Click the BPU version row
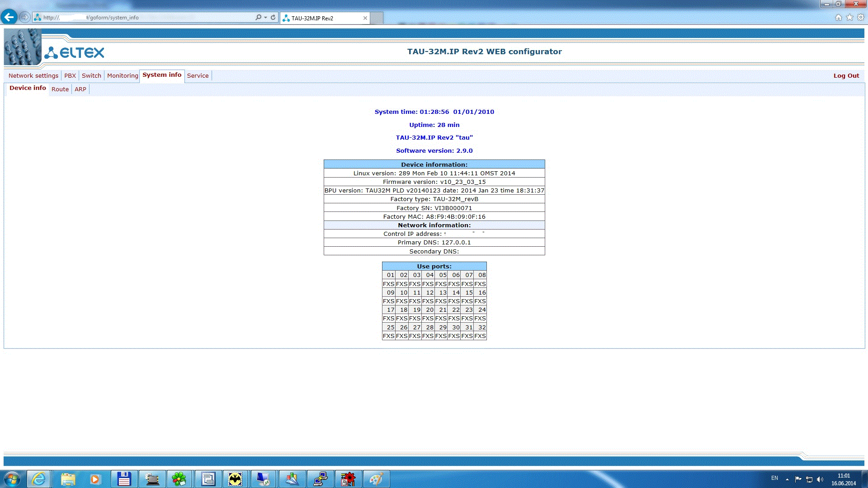This screenshot has height=488, width=868. pyautogui.click(x=434, y=190)
